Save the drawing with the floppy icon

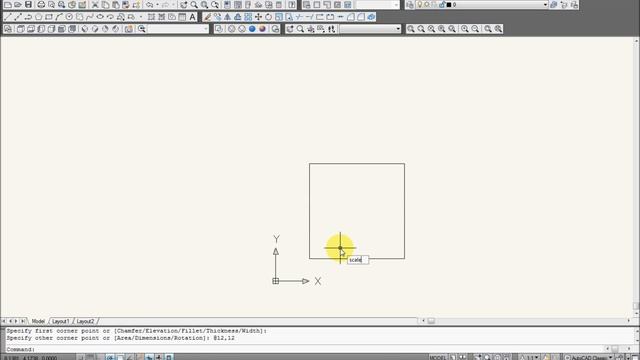coord(28,5)
